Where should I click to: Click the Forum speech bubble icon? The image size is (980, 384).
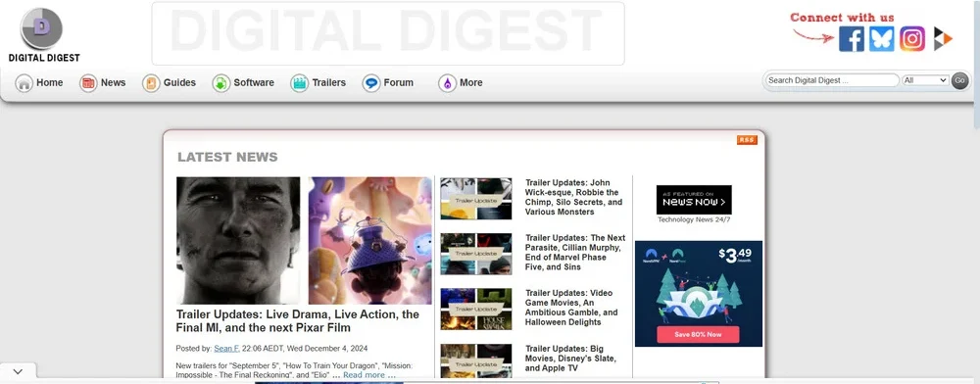pos(371,83)
